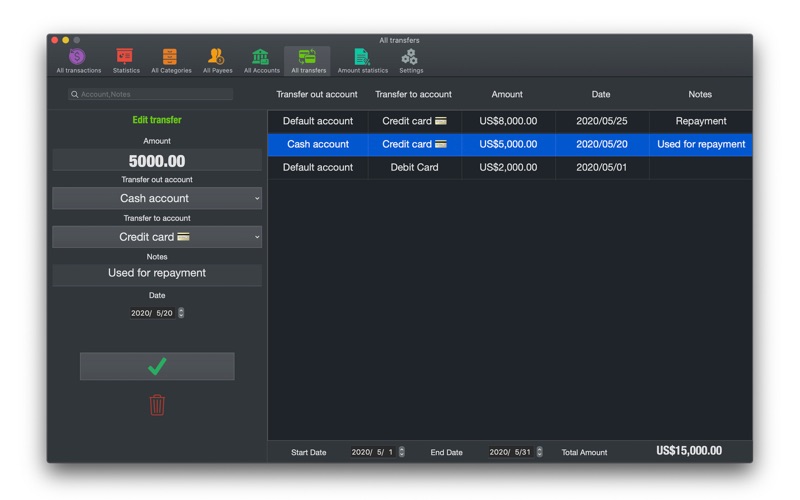This screenshot has height=500, width=800.
Task: Click the Start Date stepper arrows
Action: (402, 452)
